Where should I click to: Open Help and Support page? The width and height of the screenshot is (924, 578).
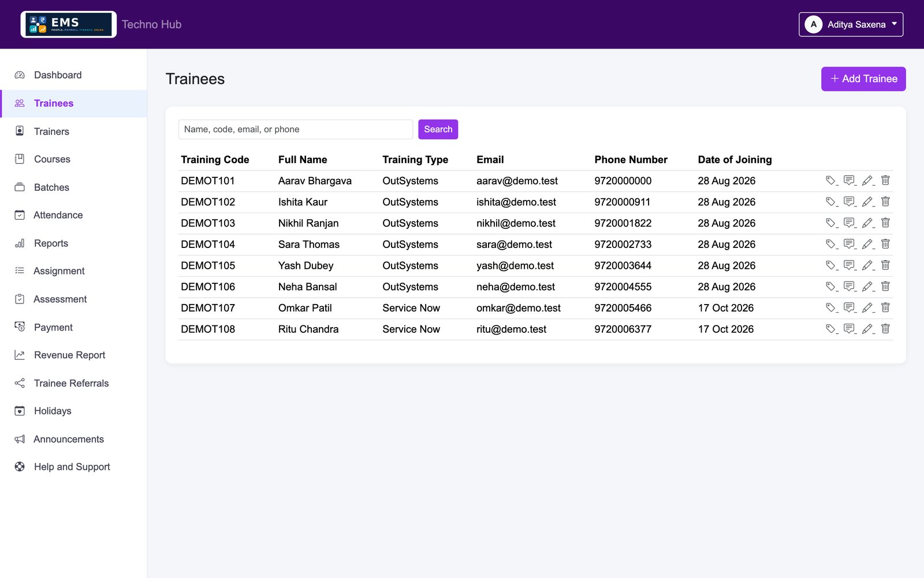pos(73,467)
